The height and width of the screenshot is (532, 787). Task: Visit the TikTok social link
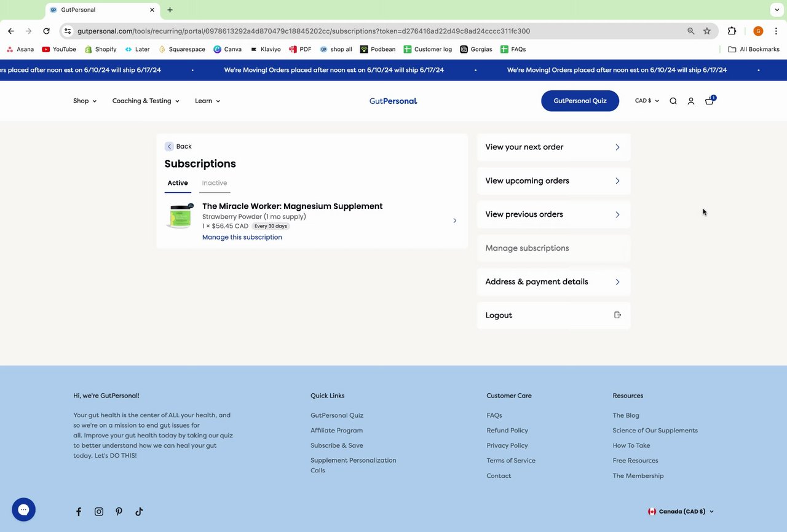(139, 512)
